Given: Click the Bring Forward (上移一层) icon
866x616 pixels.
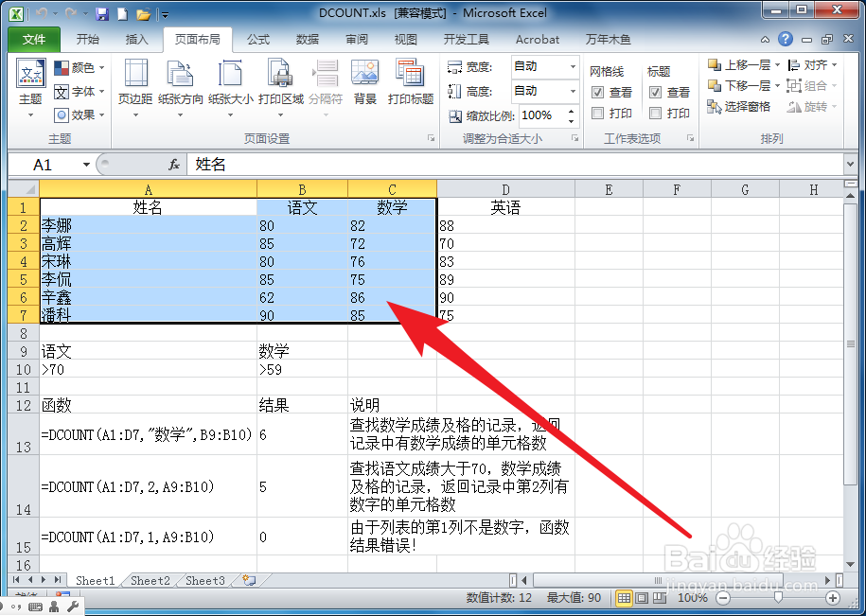Looking at the screenshot, I should click(716, 65).
